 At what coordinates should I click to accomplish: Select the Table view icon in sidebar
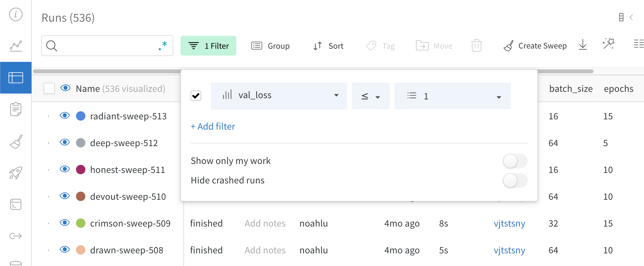pos(16,78)
